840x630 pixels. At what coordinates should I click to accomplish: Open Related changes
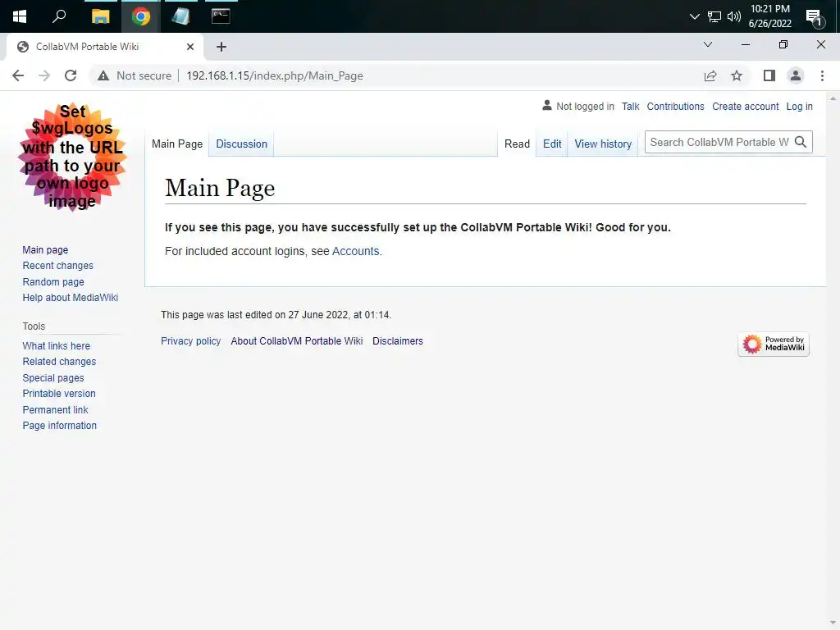pos(59,362)
